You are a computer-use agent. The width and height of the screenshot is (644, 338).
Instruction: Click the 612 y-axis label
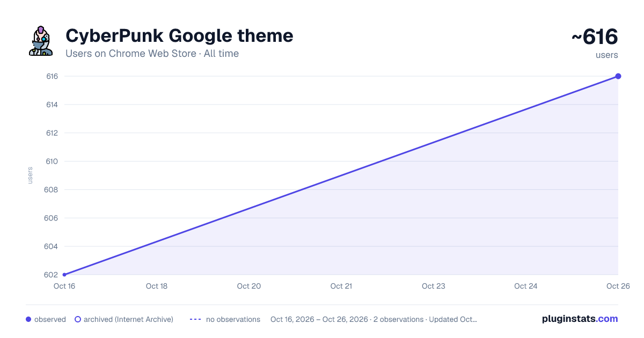tap(52, 133)
